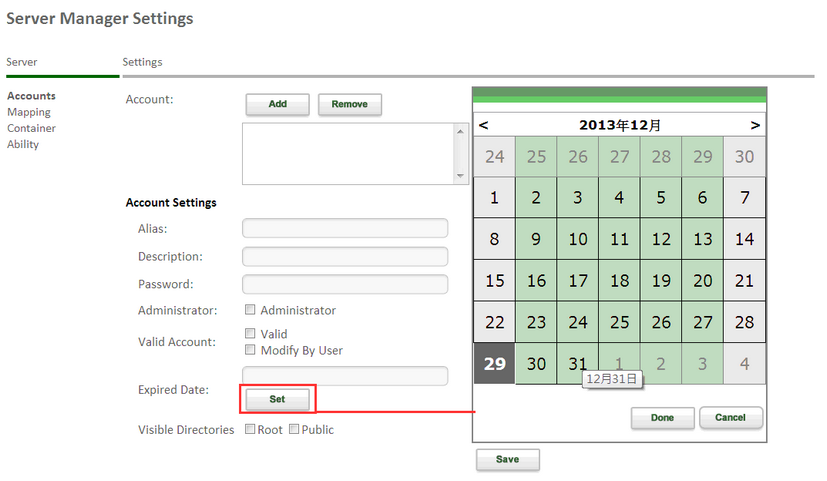This screenshot has height=481, width=827.
Task: Open the Container section
Action: point(31,128)
